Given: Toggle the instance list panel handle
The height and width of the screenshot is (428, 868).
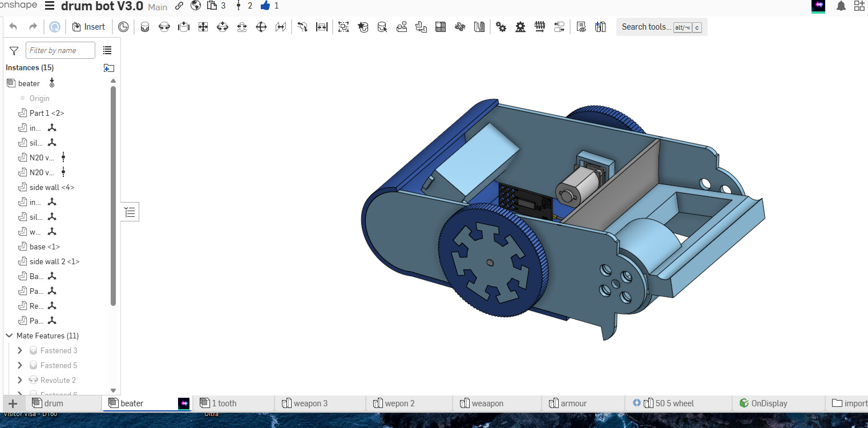Looking at the screenshot, I should [130, 212].
